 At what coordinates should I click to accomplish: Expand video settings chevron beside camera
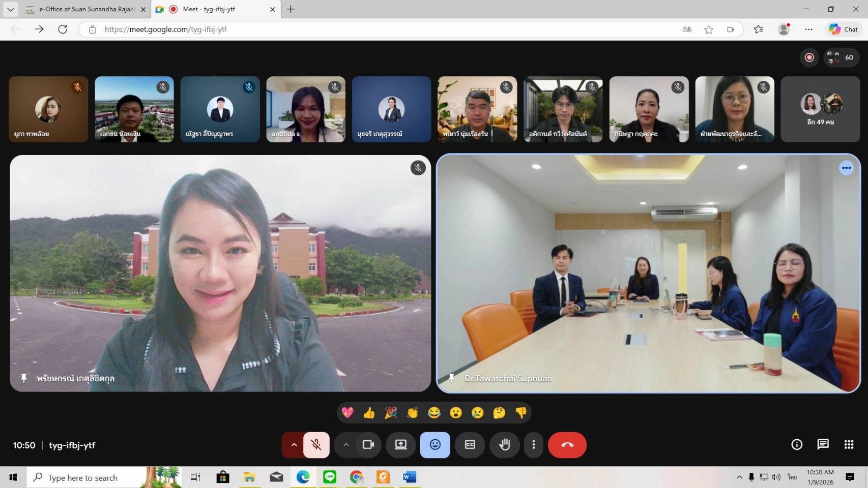pos(346,445)
